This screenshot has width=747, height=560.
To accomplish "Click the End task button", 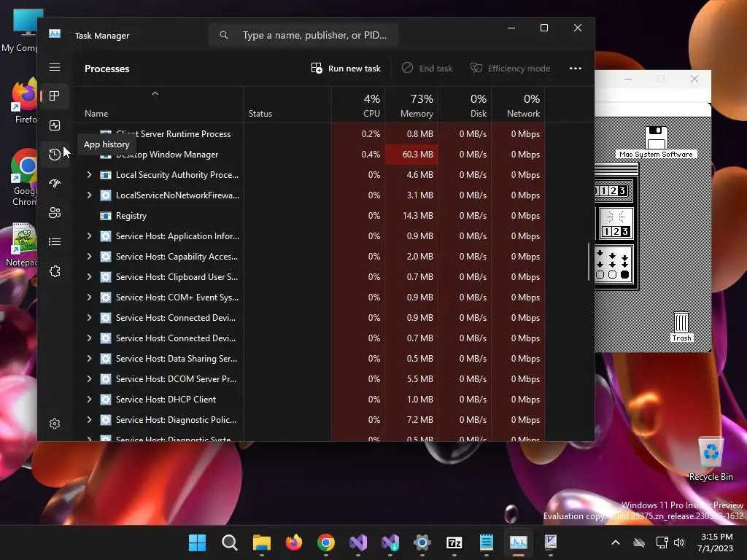I will coord(427,68).
